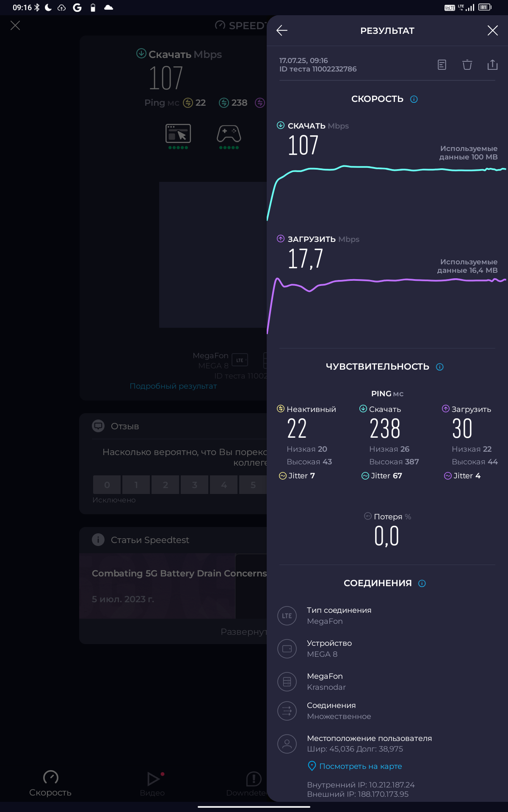Screen dimensions: 508x812
Task: Tap the idle ping icon beside Неактивный
Action: pos(281,409)
